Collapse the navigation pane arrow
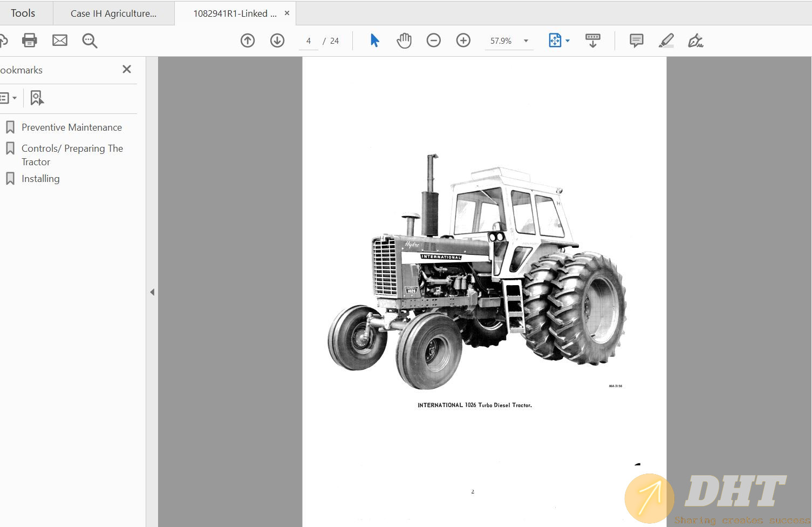 (x=152, y=292)
